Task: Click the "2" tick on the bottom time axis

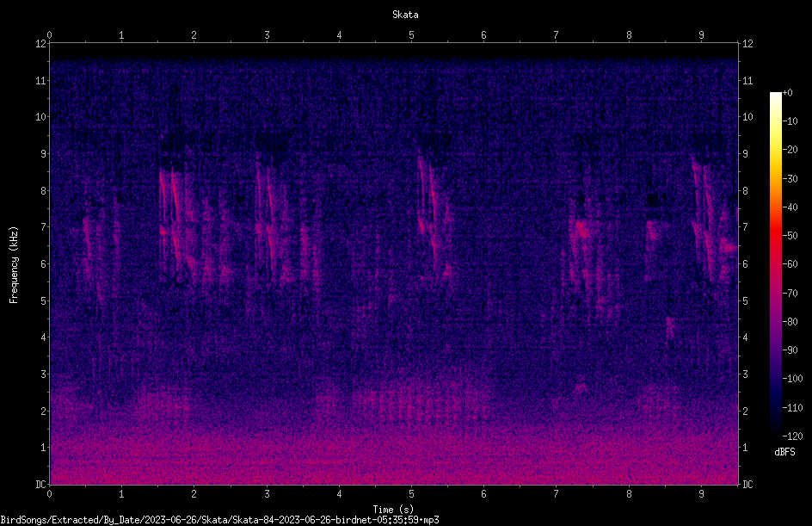Action: (x=194, y=494)
